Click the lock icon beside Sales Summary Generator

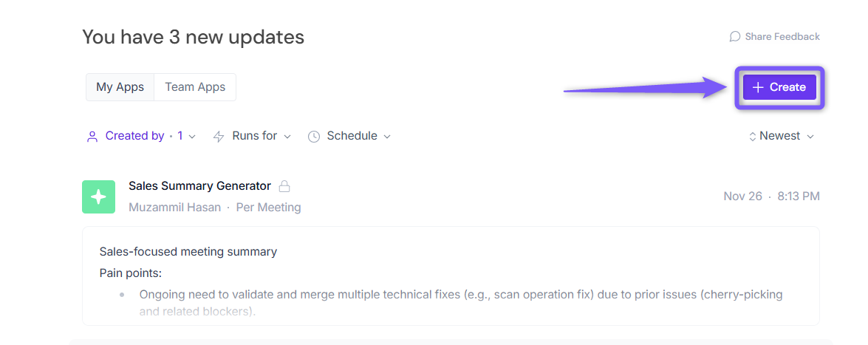pos(284,186)
